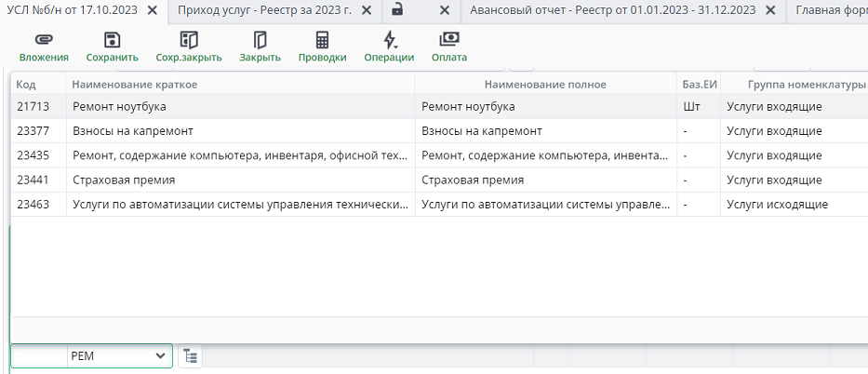This screenshot has height=374, width=868.
Task: Select the Взносы на капремонт row
Action: coord(240,131)
